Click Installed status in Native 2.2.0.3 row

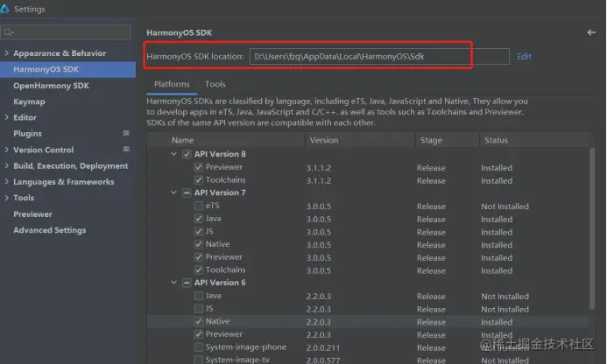[x=497, y=322]
